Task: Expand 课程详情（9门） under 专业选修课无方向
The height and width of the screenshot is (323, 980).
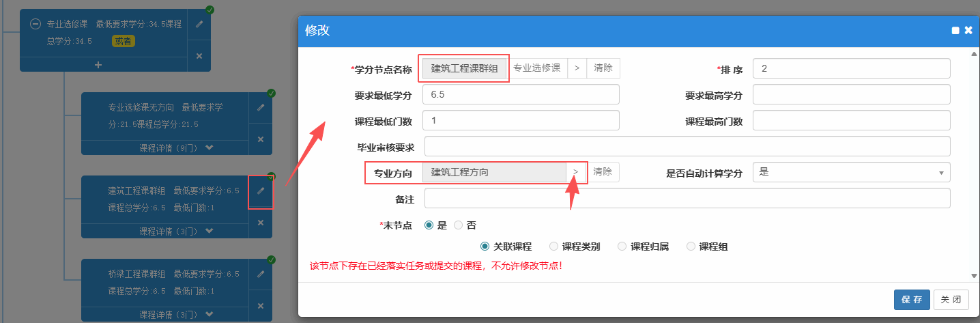Action: [176, 148]
